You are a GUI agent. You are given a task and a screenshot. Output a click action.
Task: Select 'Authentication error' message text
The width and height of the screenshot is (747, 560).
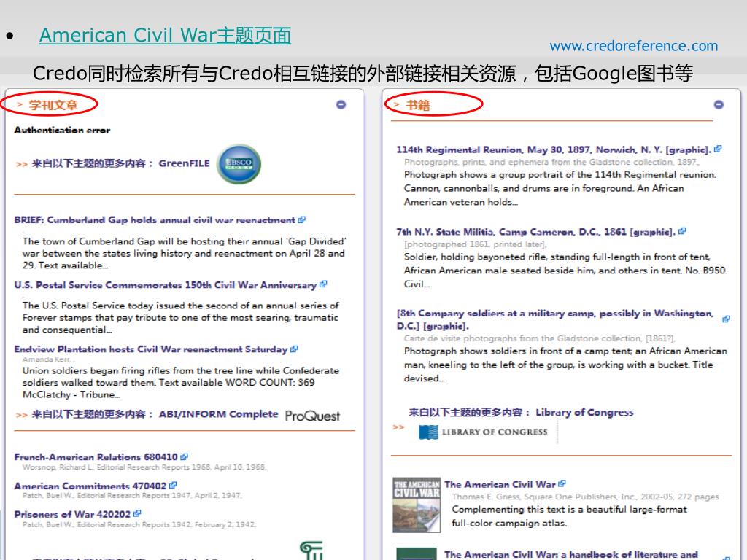62,130
